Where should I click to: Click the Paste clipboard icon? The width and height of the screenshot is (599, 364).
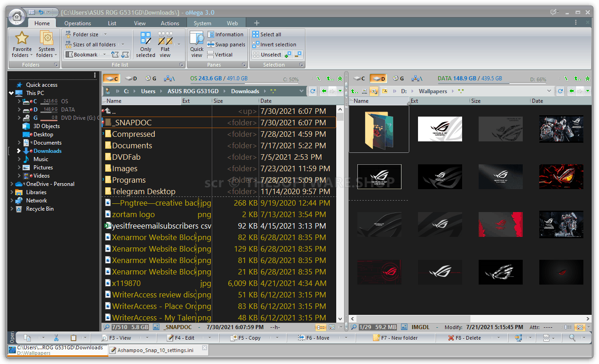(73, 338)
